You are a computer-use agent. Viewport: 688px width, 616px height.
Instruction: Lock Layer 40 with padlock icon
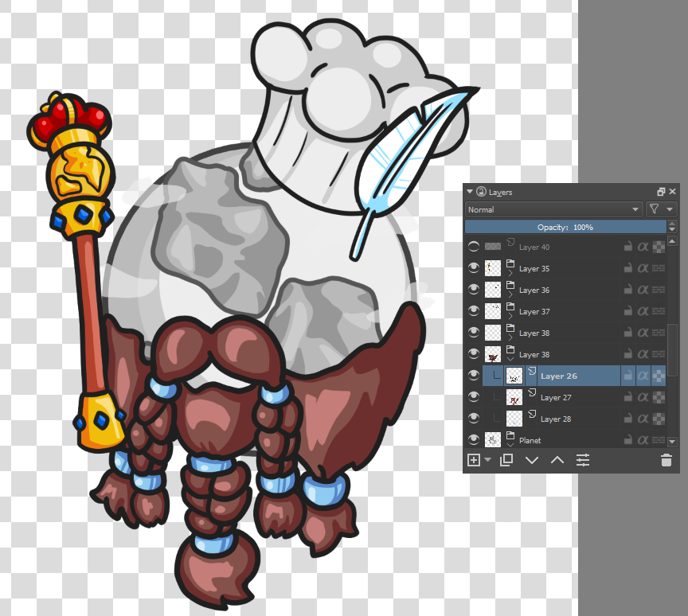[628, 247]
